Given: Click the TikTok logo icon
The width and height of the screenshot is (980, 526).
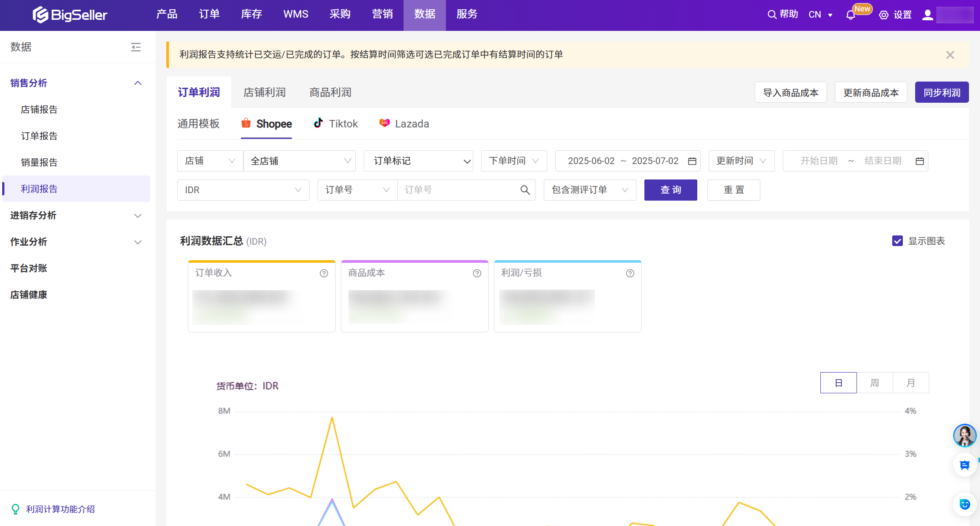Looking at the screenshot, I should [x=318, y=123].
